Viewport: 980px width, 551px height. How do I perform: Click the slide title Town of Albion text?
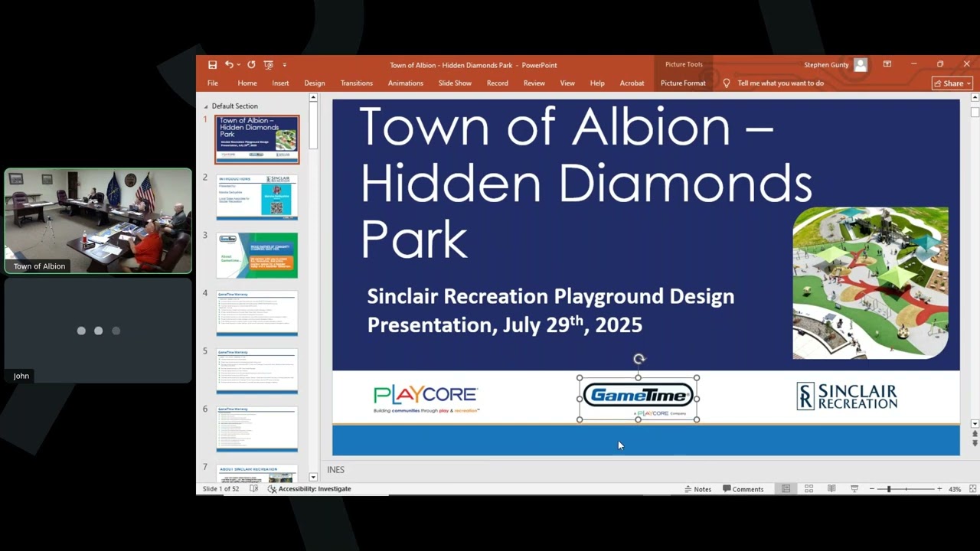[x=586, y=184]
